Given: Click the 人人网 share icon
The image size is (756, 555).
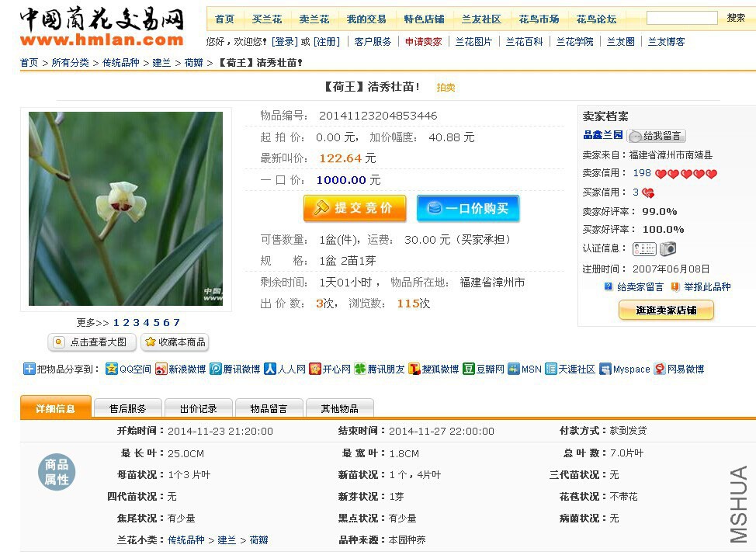Looking at the screenshot, I should tap(270, 369).
